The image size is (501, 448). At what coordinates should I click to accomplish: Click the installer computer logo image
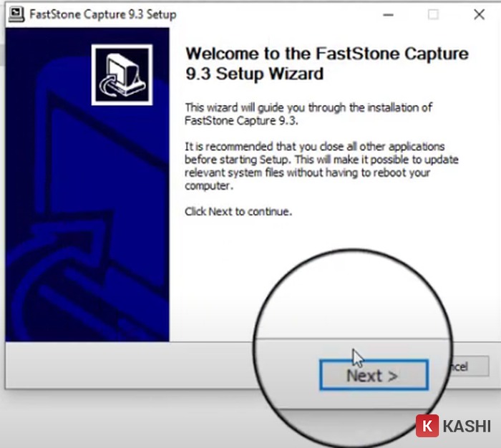122,74
